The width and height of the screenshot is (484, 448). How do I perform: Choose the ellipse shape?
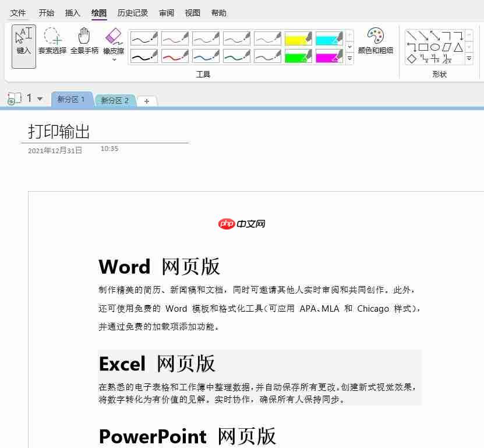pos(435,47)
